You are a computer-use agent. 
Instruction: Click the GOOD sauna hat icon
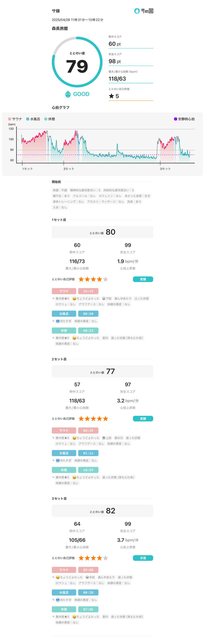68,94
